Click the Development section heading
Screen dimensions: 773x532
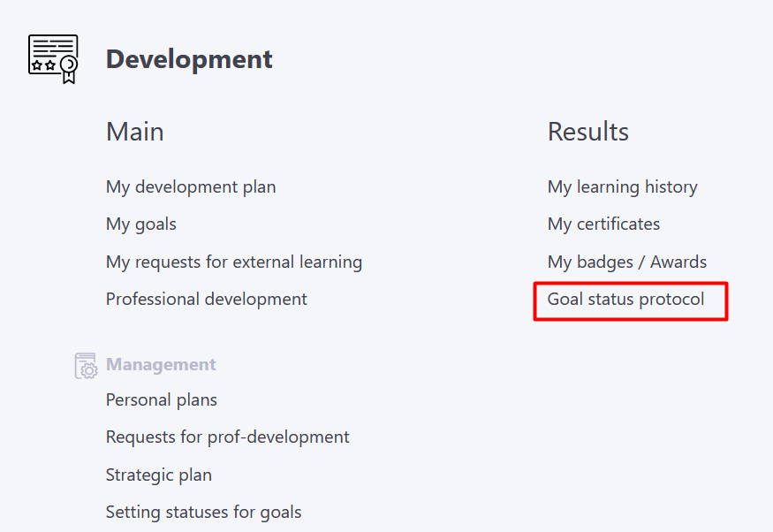pyautogui.click(x=188, y=59)
